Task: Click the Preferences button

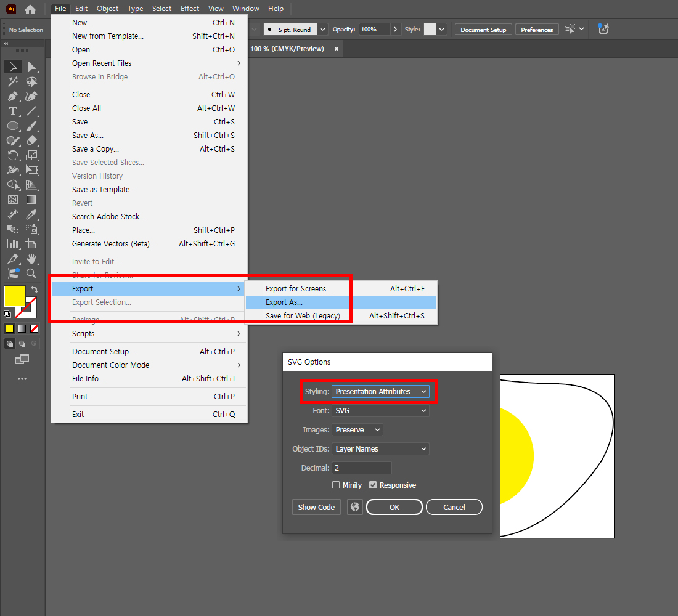Action: click(537, 30)
